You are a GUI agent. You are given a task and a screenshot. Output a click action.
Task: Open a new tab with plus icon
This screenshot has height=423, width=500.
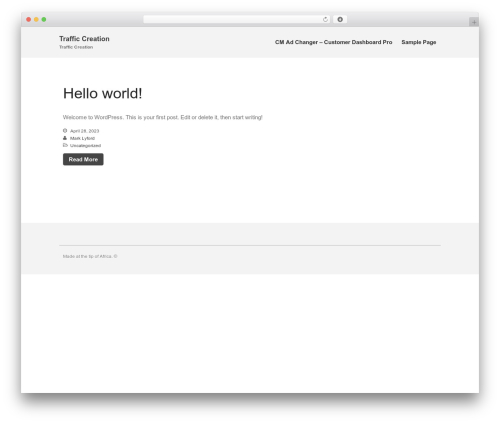click(x=474, y=22)
